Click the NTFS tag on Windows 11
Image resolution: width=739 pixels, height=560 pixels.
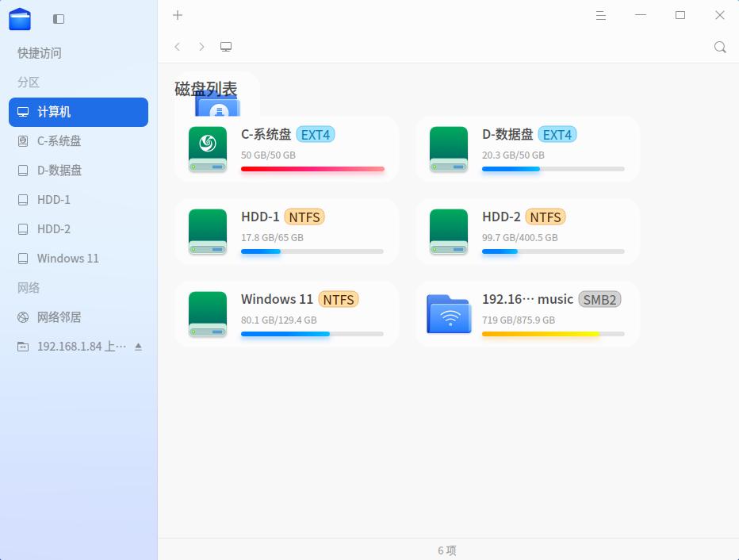[x=339, y=300]
